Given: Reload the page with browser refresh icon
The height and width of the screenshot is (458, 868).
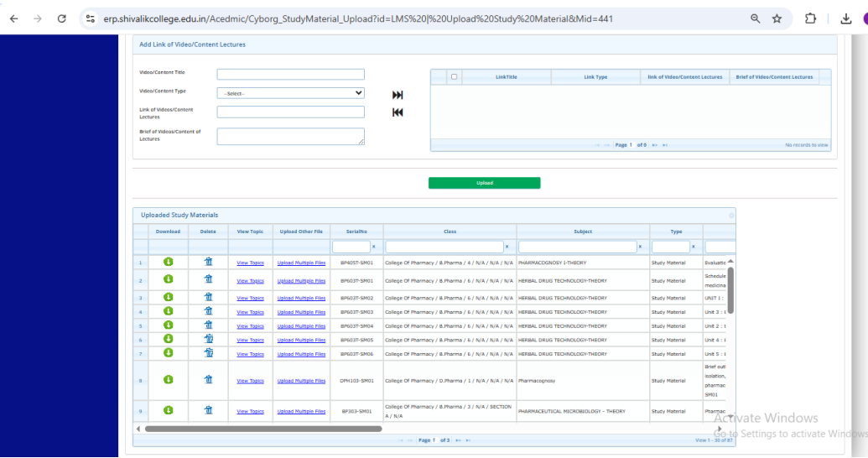Looking at the screenshot, I should pos(61,18).
